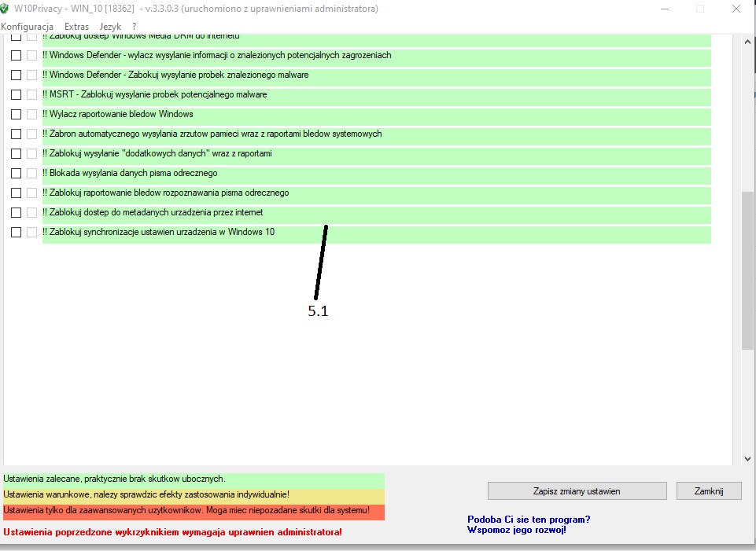
Task: Minimize the W10Privacy window
Action: [x=665, y=9]
